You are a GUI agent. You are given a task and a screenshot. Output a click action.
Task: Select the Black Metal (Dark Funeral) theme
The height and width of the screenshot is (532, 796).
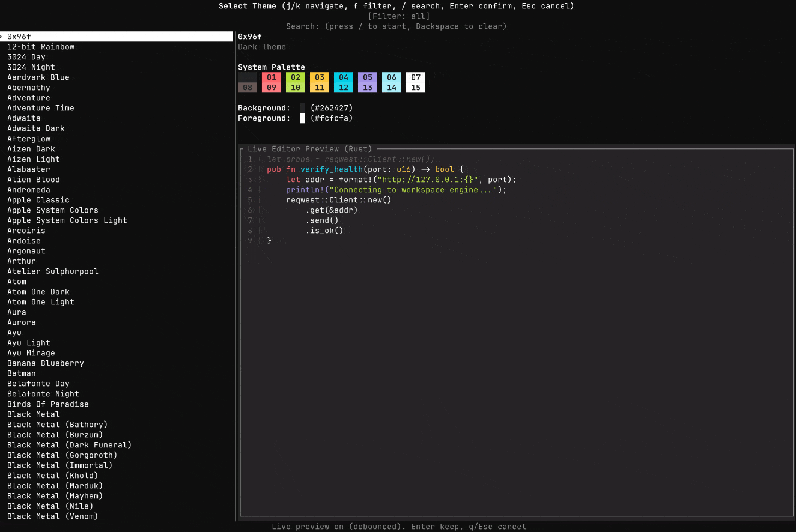coord(70,445)
